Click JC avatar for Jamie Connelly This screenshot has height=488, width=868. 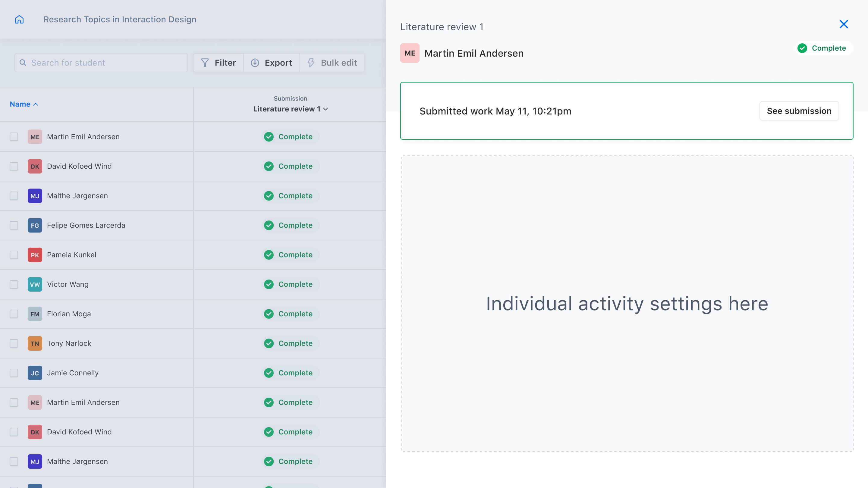[x=35, y=373]
